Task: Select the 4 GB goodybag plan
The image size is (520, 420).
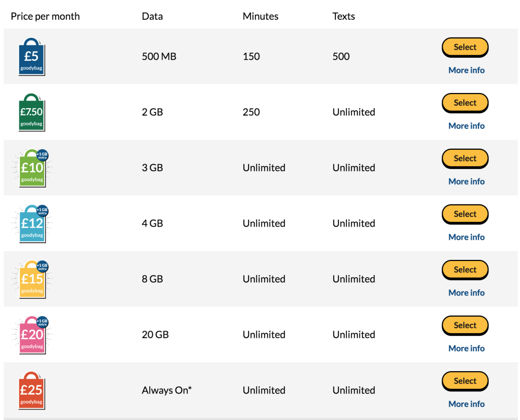Action: click(465, 215)
